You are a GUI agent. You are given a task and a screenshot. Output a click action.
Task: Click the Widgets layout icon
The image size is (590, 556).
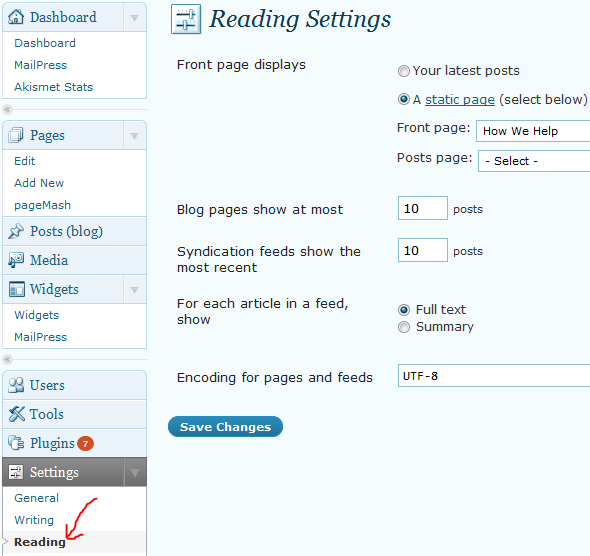17,289
